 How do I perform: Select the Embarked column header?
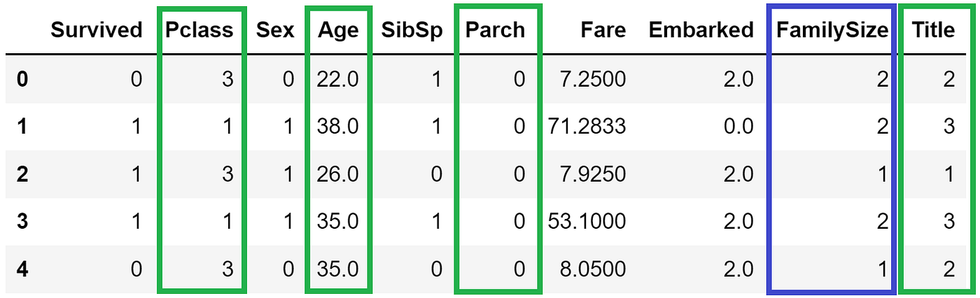coord(701,30)
